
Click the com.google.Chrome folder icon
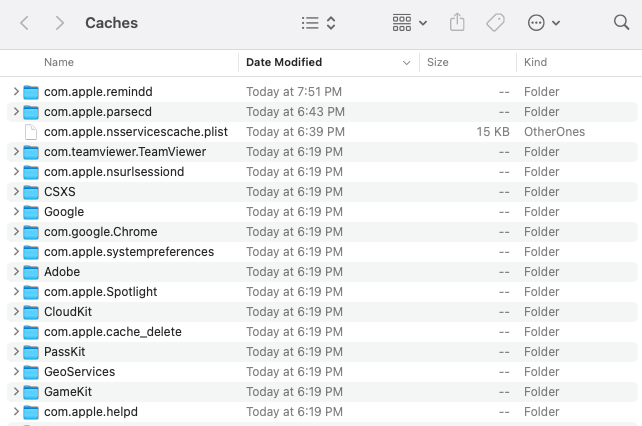click(x=31, y=233)
